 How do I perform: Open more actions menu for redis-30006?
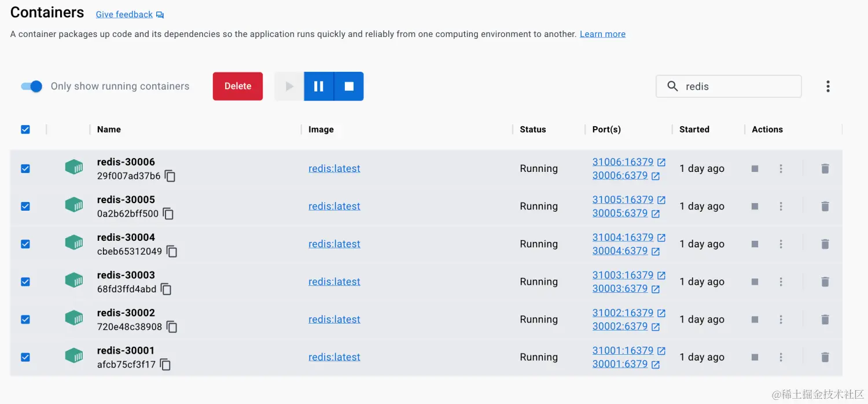(x=781, y=168)
